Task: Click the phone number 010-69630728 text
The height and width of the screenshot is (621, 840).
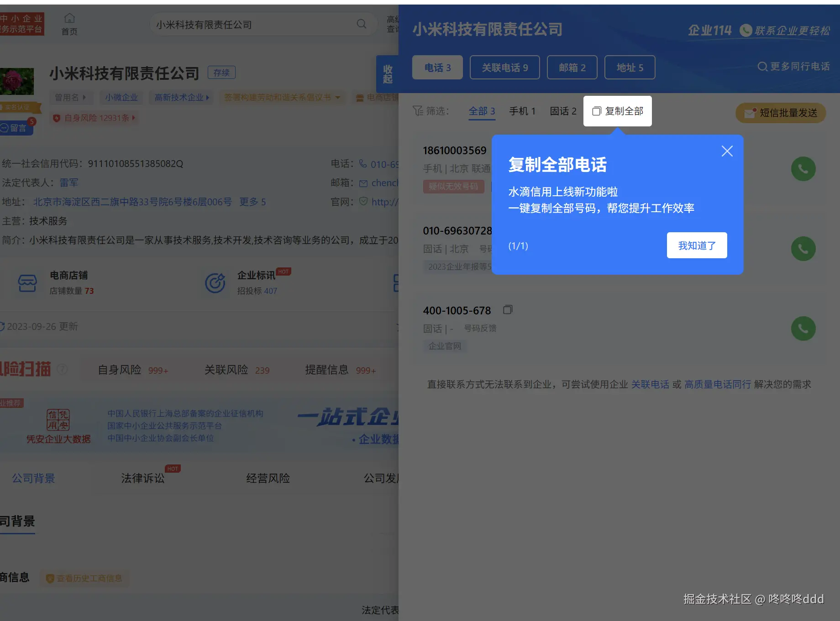Action: [457, 230]
